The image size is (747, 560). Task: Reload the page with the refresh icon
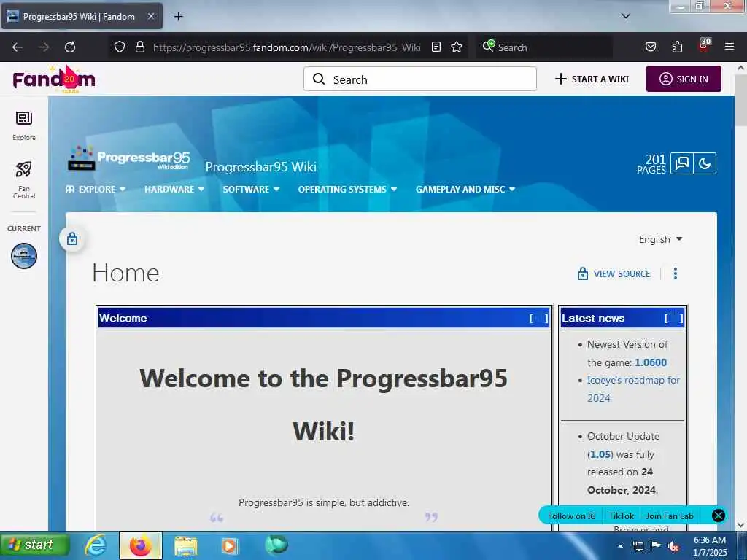click(70, 47)
